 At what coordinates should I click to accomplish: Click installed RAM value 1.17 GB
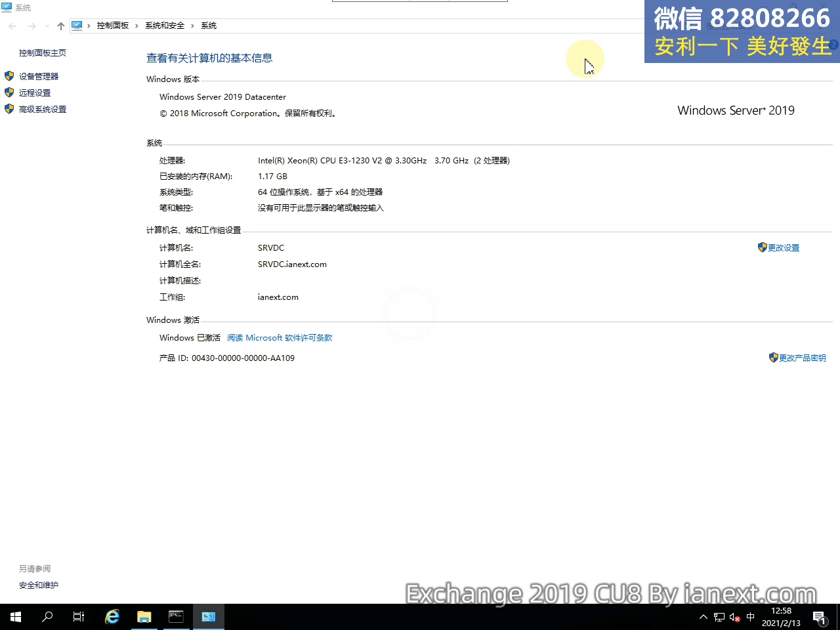tap(272, 177)
